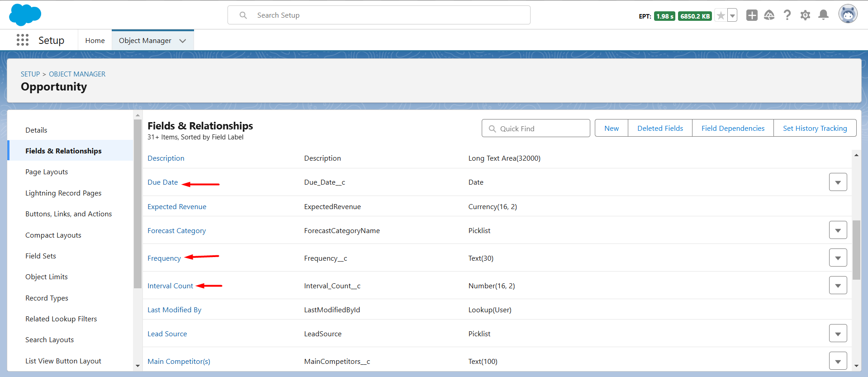Image resolution: width=868 pixels, height=377 pixels.
Task: Open the Interval Count row action menu
Action: 838,286
